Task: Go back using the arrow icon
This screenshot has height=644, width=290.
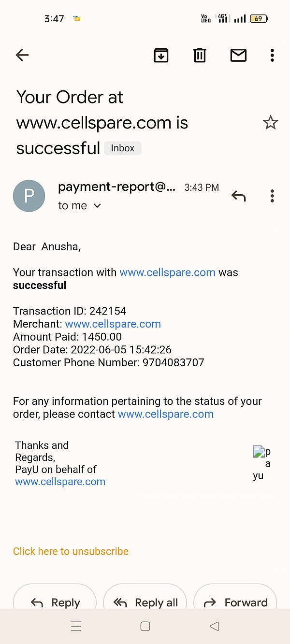Action: click(x=22, y=56)
